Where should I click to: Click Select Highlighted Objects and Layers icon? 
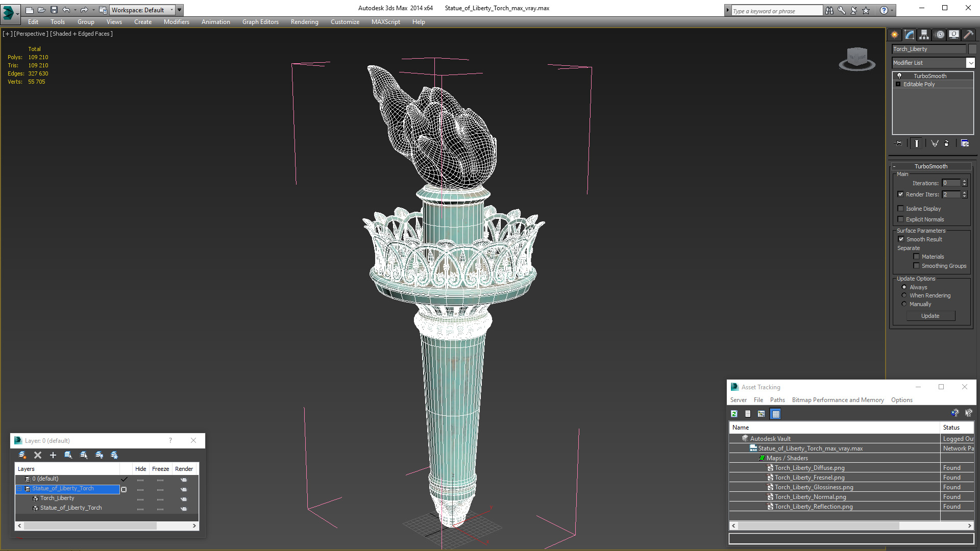[68, 455]
